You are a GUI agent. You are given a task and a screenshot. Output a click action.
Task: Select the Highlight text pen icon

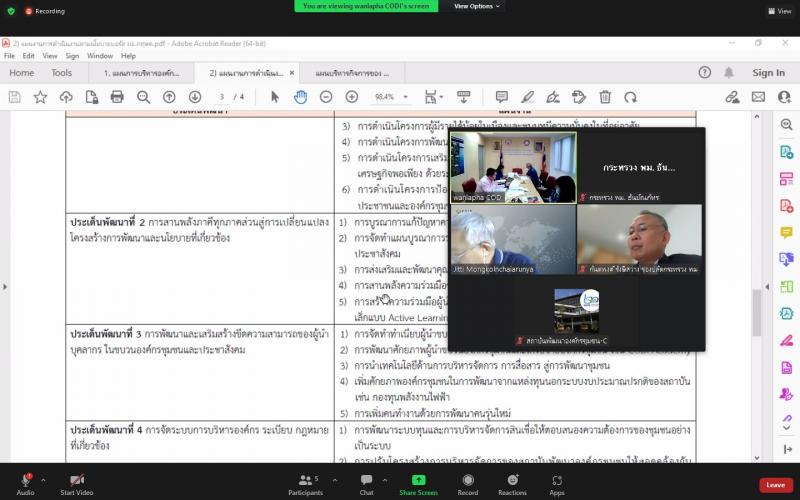pos(528,97)
